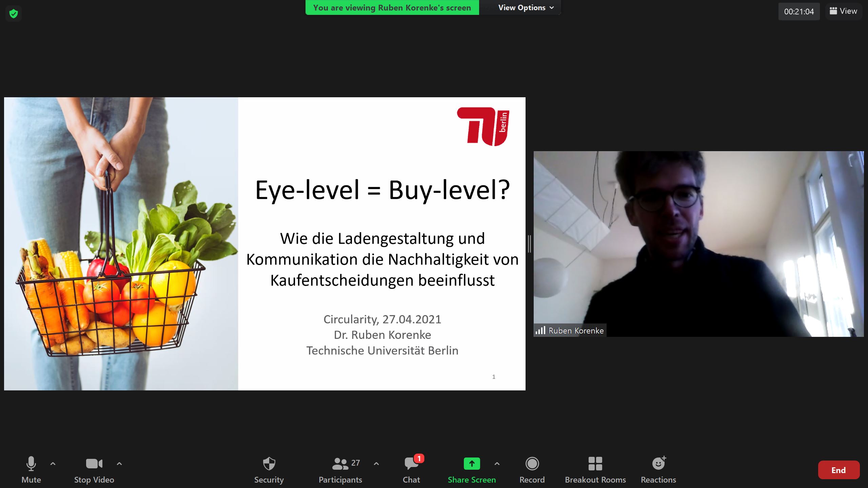This screenshot has height=488, width=868.
Task: Change layout with the View button
Action: pos(843,11)
